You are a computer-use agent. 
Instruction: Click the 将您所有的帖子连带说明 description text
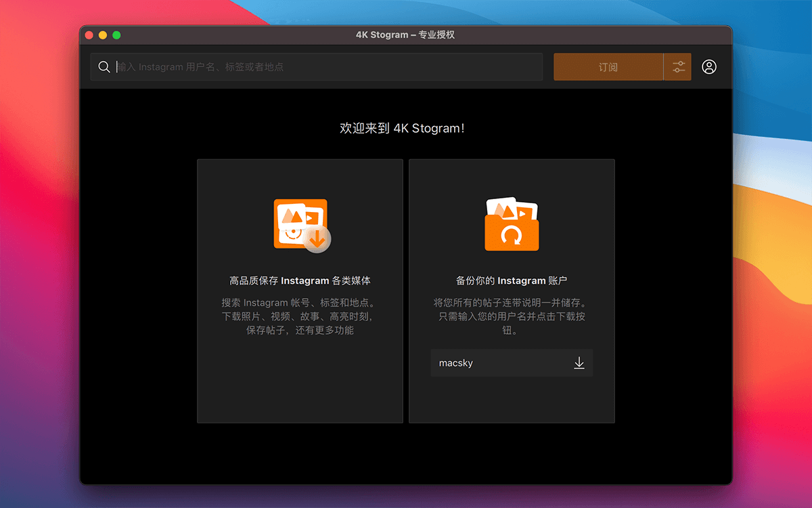512,316
